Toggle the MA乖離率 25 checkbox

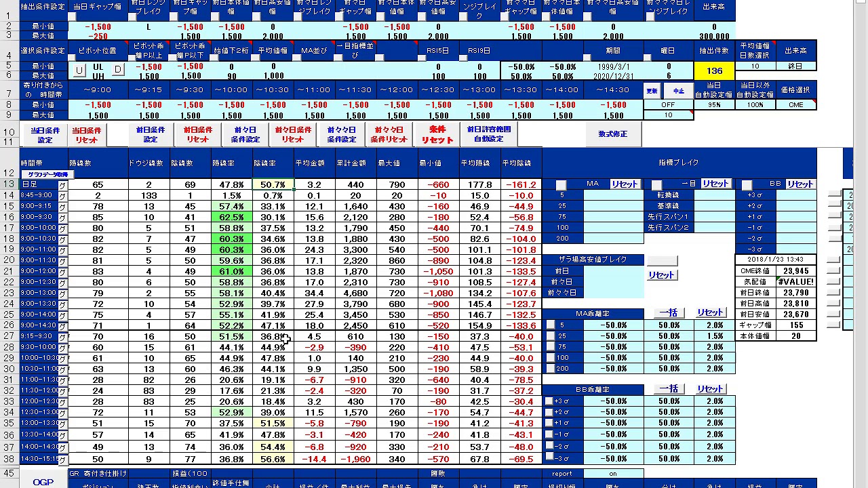pyautogui.click(x=551, y=336)
